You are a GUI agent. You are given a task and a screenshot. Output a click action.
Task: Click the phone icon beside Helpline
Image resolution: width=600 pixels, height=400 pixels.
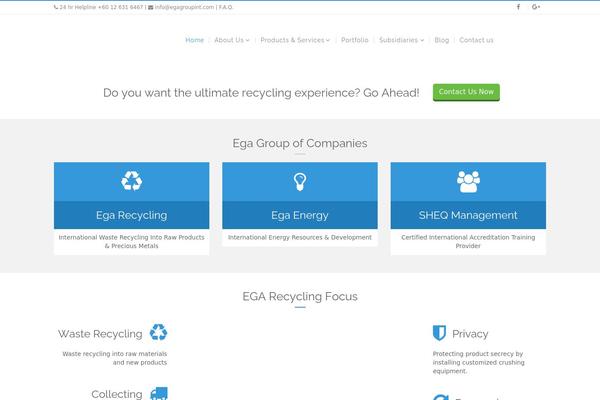[x=56, y=7]
